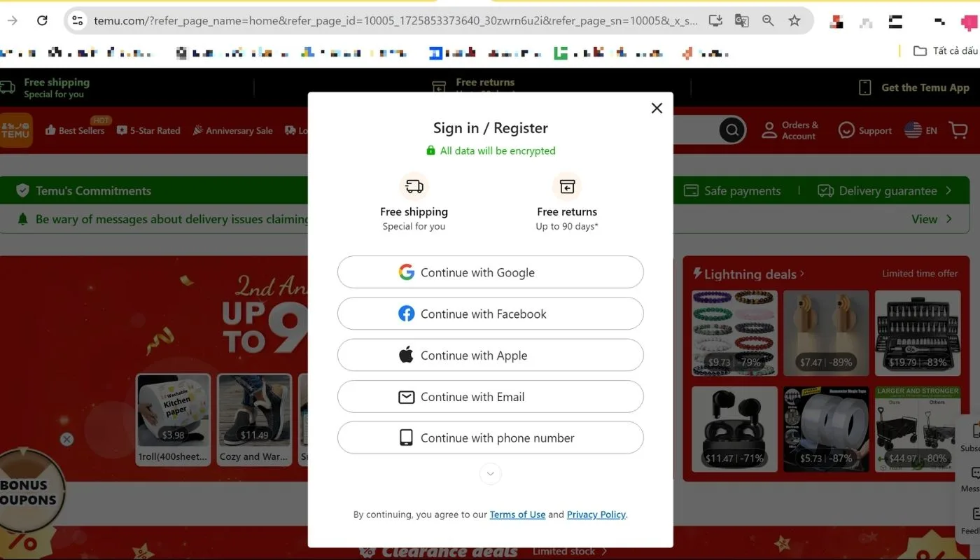Open the 'Tất cả dấu' bookmarks folder
This screenshot has height=560, width=980.
tap(945, 50)
